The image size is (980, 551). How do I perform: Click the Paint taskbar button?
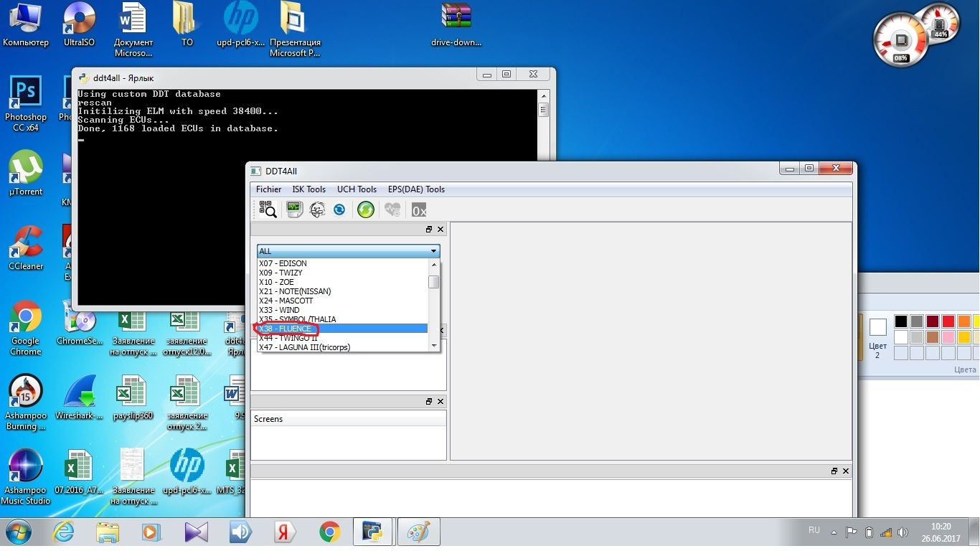pos(418,532)
